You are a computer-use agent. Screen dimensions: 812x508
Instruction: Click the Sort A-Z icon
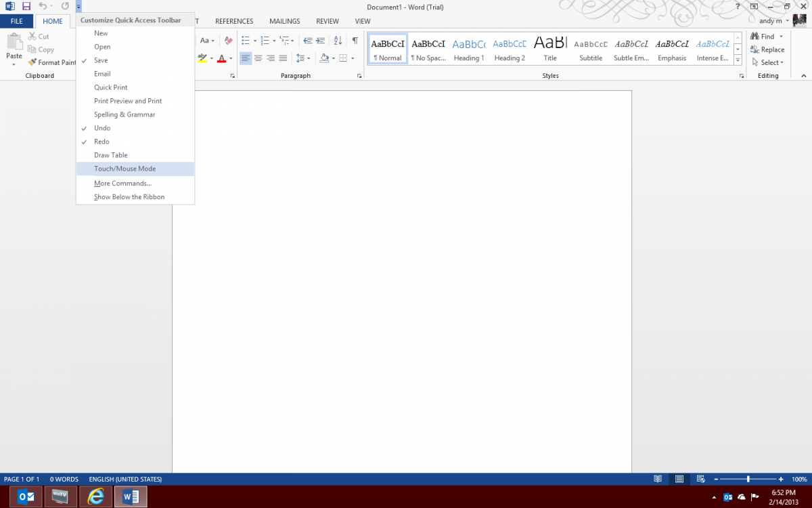(x=338, y=41)
